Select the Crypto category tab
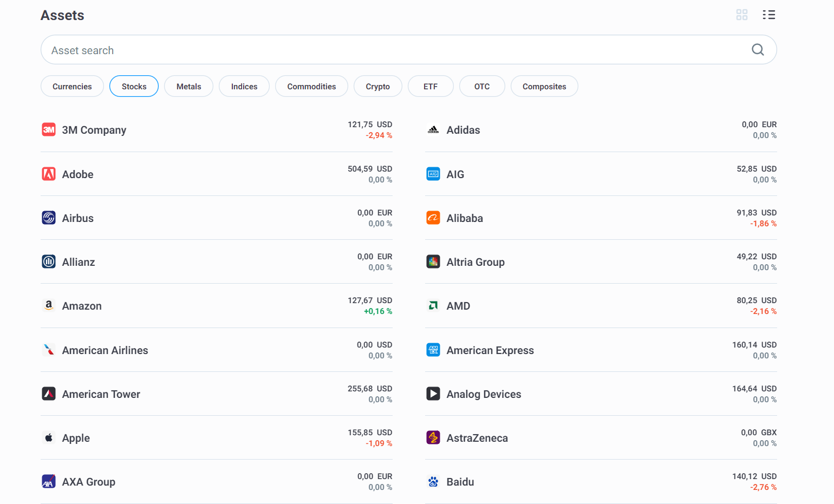Image resolution: width=834 pixels, height=504 pixels. [377, 86]
